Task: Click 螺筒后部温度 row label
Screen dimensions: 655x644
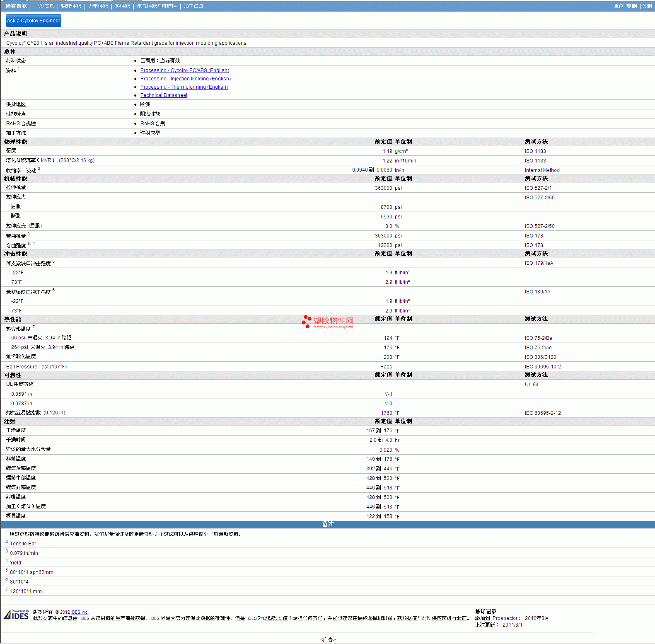Action: coord(21,468)
